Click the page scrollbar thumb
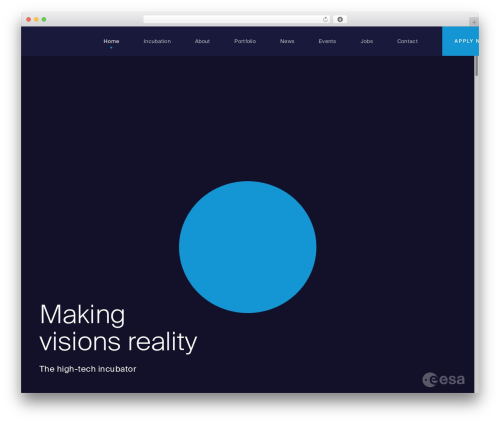 (x=477, y=66)
